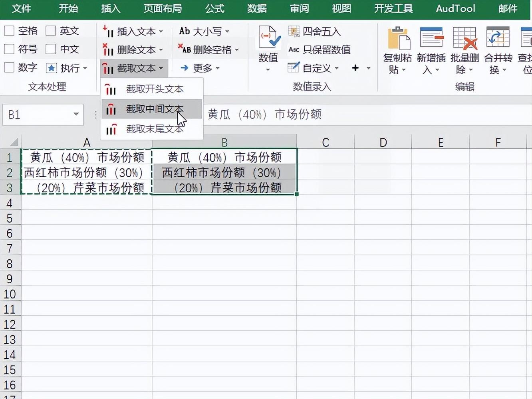Click the 只保留数值 icon

pyautogui.click(x=294, y=49)
